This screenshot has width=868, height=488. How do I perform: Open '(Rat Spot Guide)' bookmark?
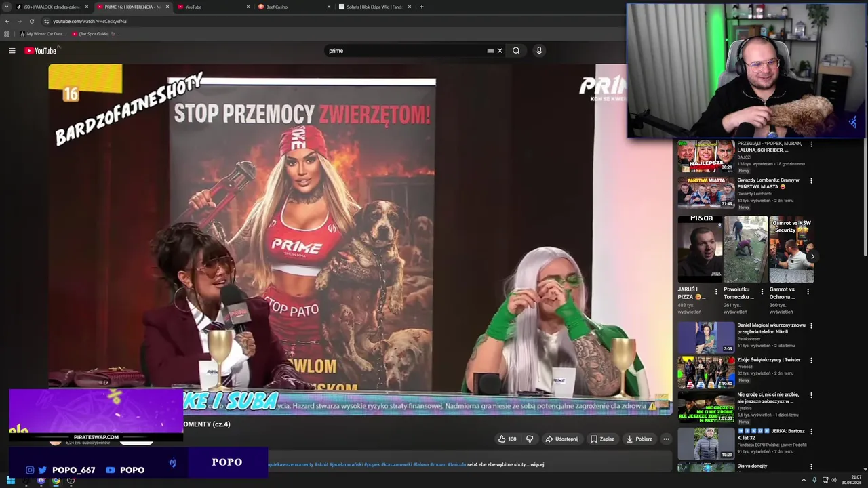click(x=94, y=33)
